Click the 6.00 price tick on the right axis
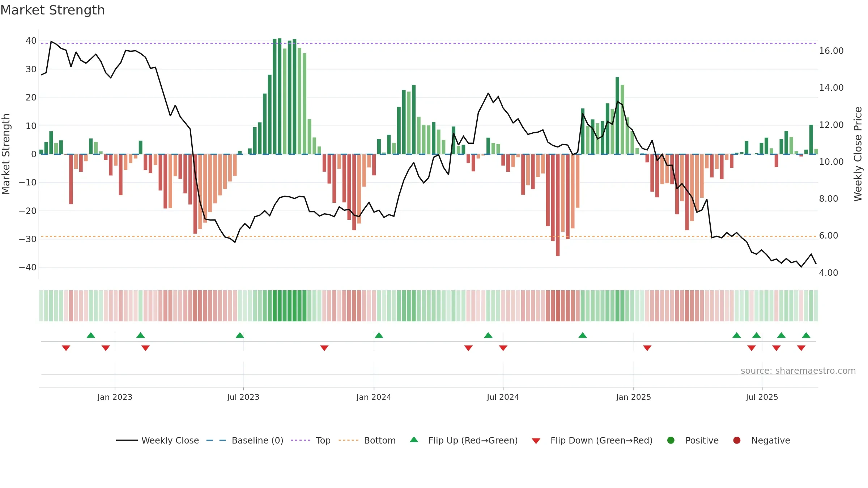The width and height of the screenshot is (868, 488). coord(828,236)
